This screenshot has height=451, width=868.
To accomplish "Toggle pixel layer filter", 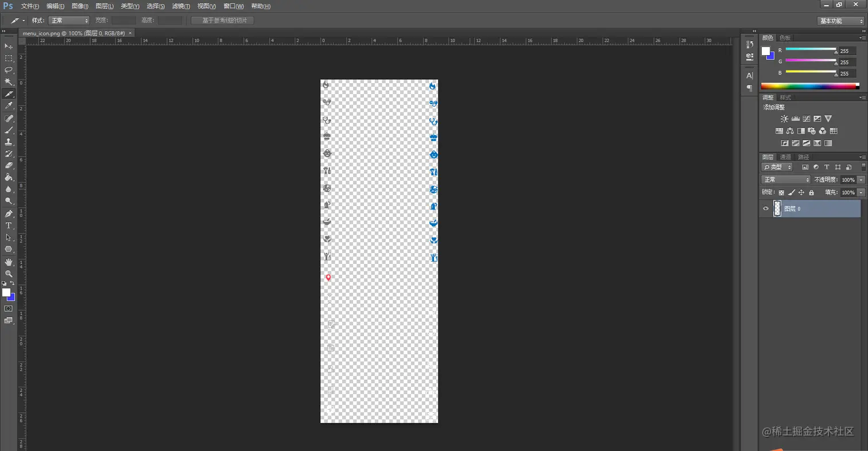I will (805, 167).
